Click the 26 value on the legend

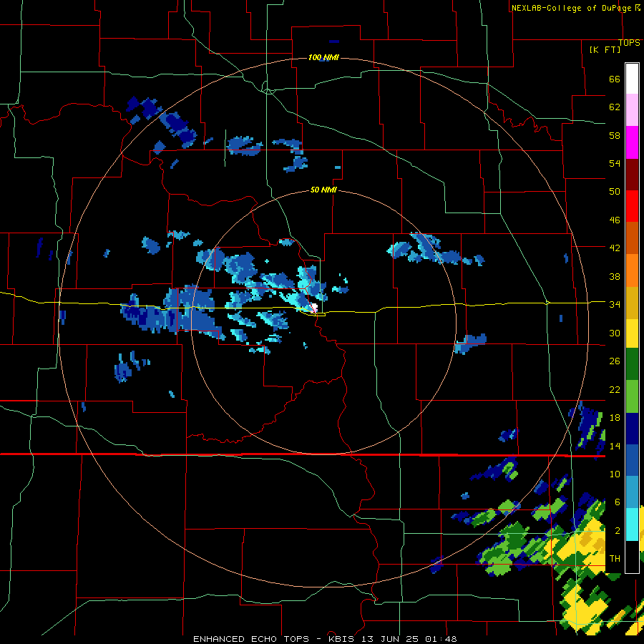615,361
